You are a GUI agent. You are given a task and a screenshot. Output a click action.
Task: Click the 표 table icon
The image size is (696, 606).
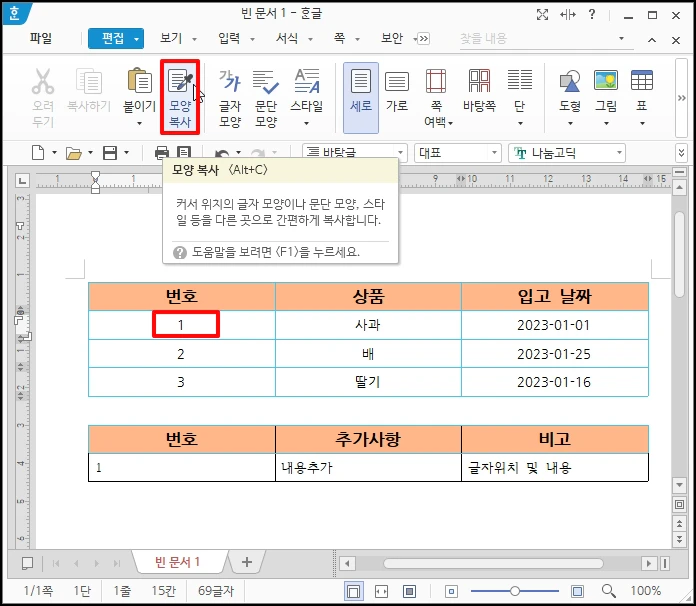point(642,80)
